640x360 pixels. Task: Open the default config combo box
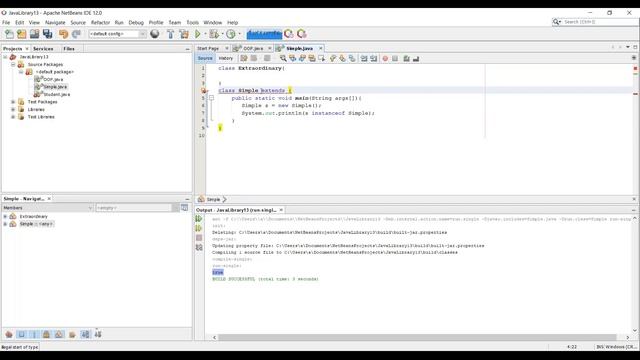click(118, 34)
